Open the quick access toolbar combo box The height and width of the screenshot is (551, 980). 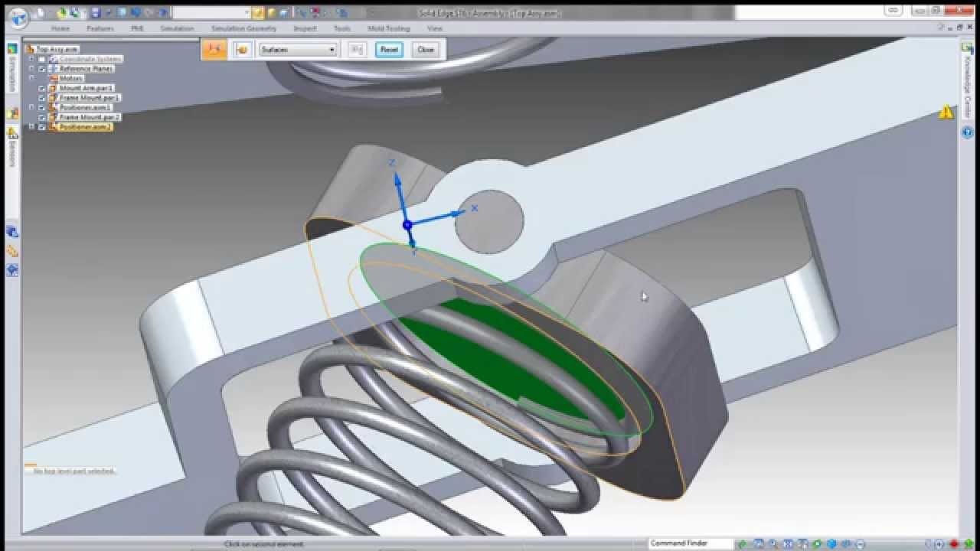[x=211, y=13]
